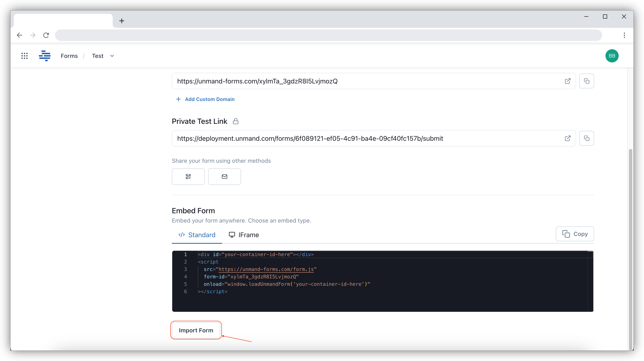The width and height of the screenshot is (644, 361).
Task: Switch to the IFrame embed tab
Action: point(244,235)
